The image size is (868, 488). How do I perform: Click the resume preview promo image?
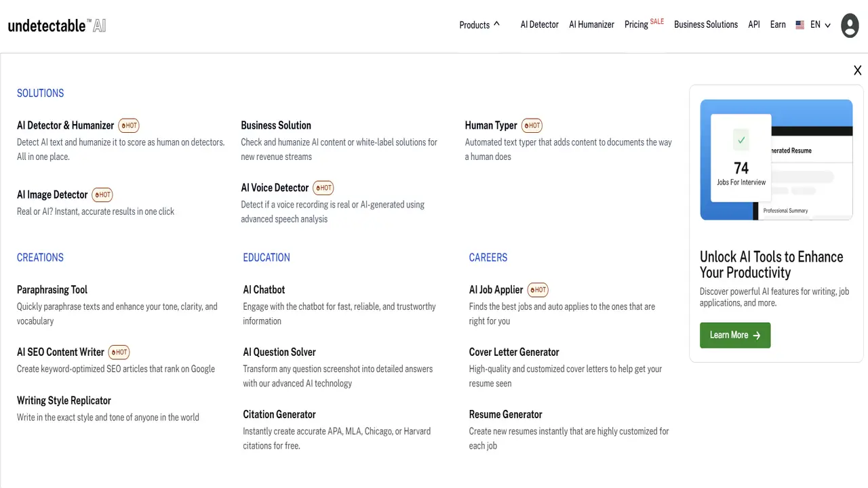(x=776, y=160)
